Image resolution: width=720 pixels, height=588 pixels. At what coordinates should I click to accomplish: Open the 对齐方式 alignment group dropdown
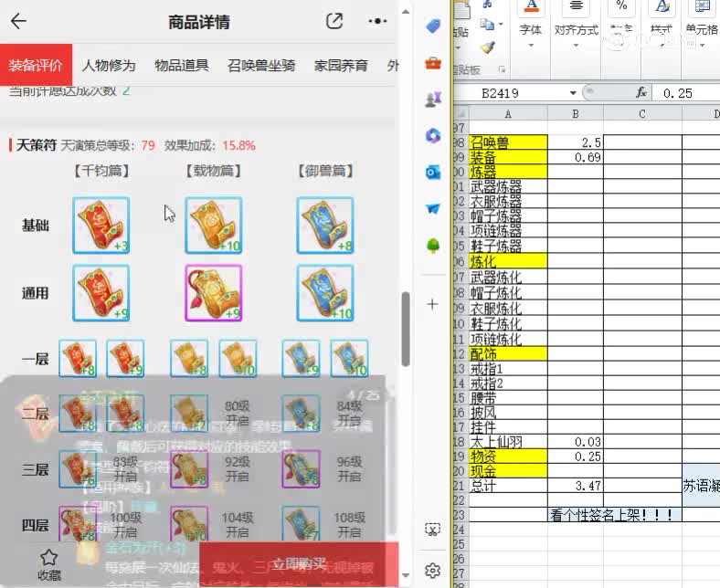pyautogui.click(x=576, y=45)
